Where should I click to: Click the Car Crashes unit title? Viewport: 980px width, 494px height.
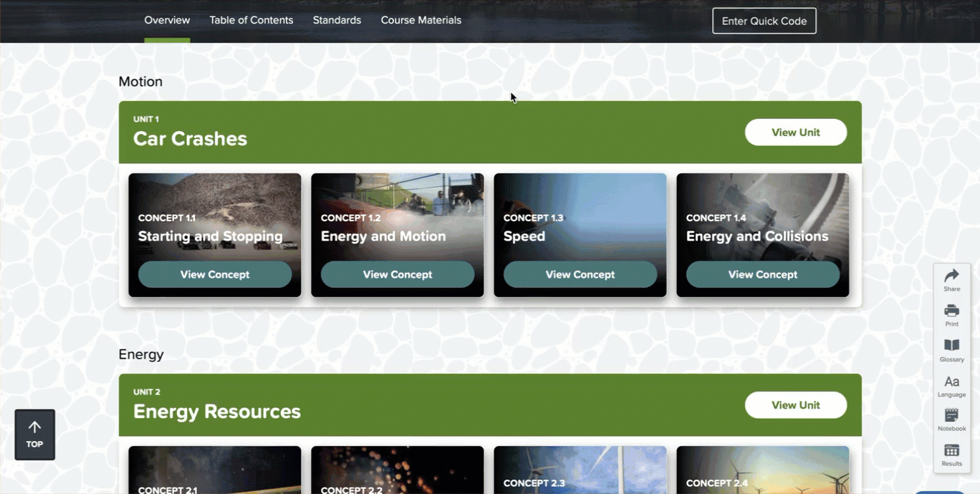pos(190,139)
